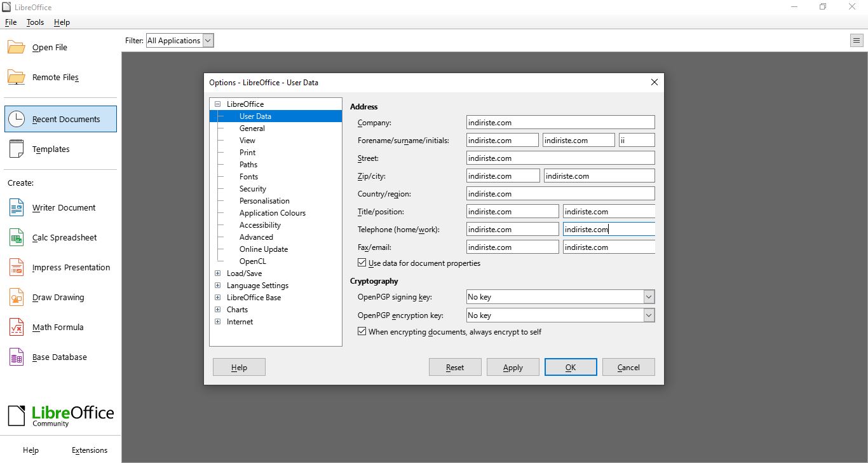Image resolution: width=868 pixels, height=463 pixels.
Task: Select Accessibility in options tree
Action: pyautogui.click(x=260, y=225)
